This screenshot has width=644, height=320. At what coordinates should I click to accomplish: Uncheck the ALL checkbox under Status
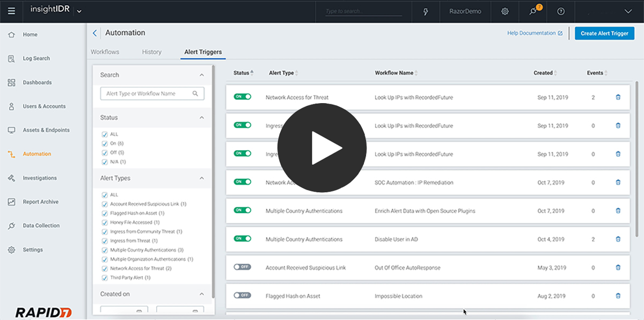(x=105, y=134)
